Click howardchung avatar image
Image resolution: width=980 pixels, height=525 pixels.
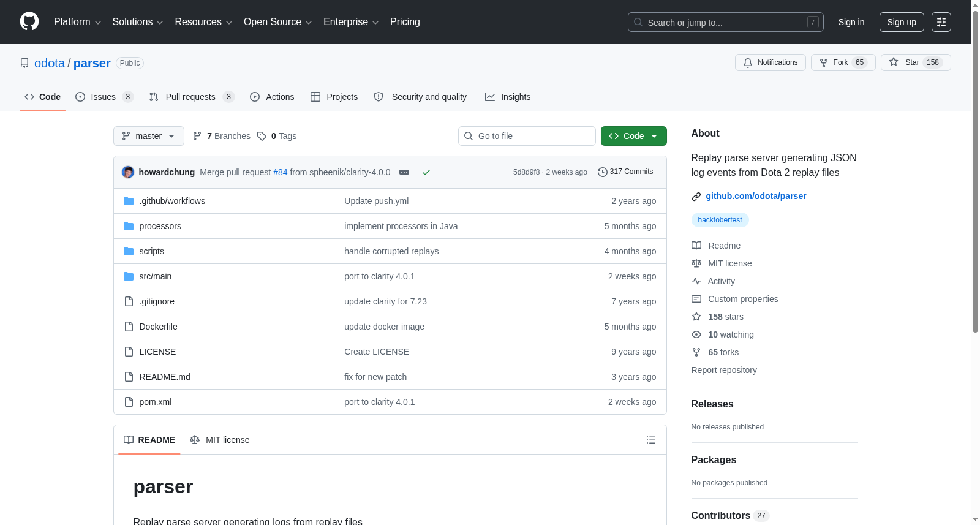[x=128, y=172]
